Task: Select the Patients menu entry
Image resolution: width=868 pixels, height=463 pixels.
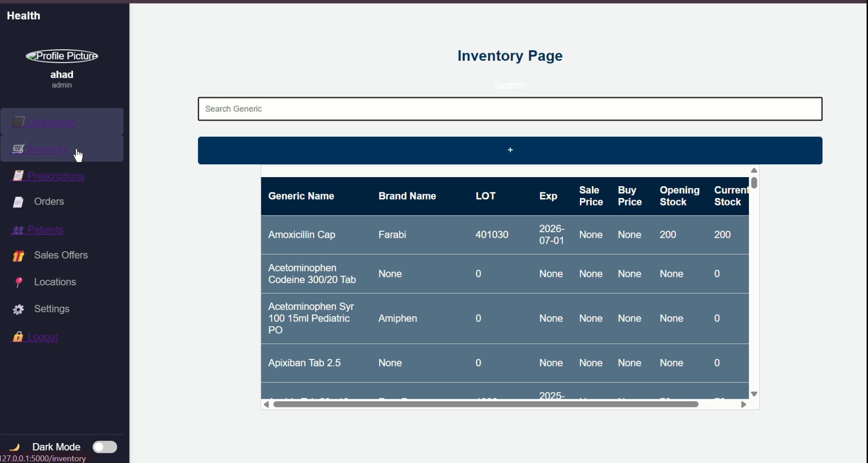Action: (x=45, y=229)
